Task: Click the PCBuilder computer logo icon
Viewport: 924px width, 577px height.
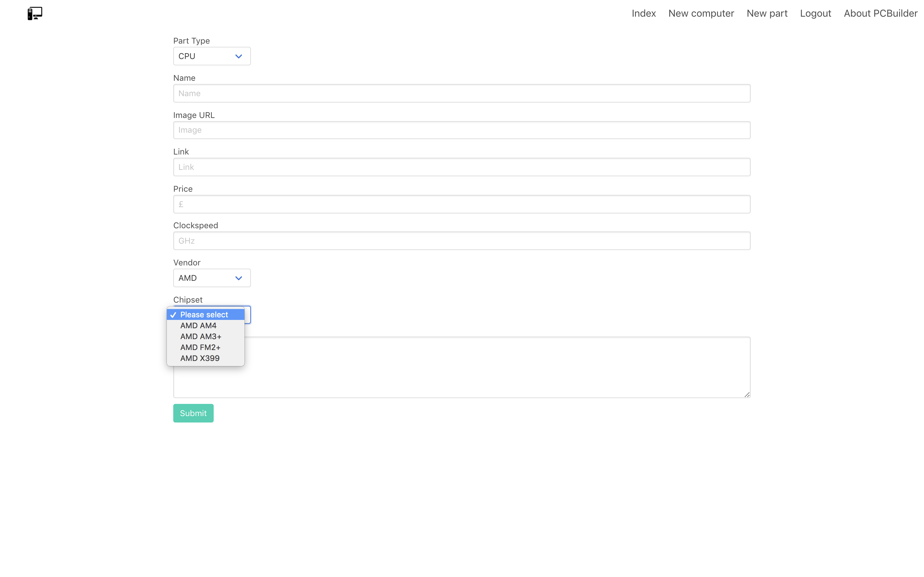Action: click(x=35, y=13)
